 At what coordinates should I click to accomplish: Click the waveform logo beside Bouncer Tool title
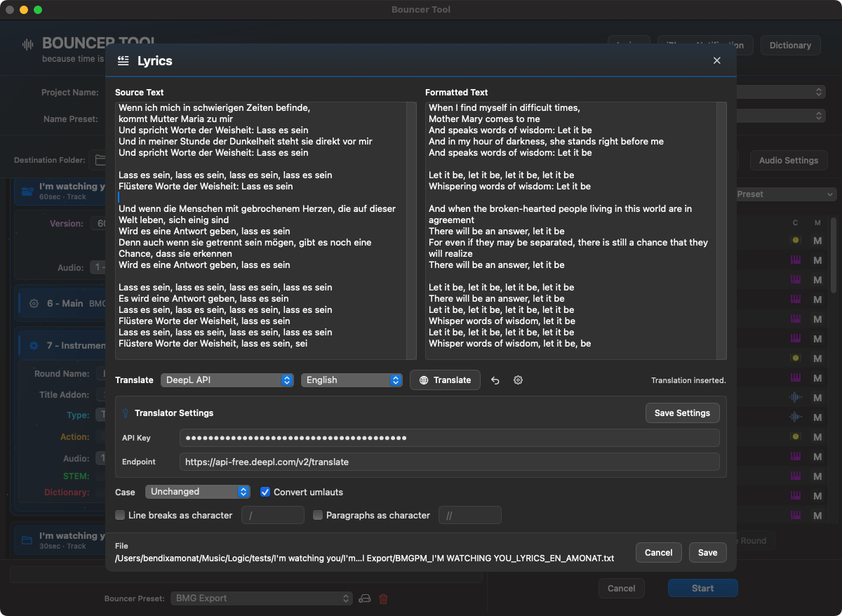[28, 45]
